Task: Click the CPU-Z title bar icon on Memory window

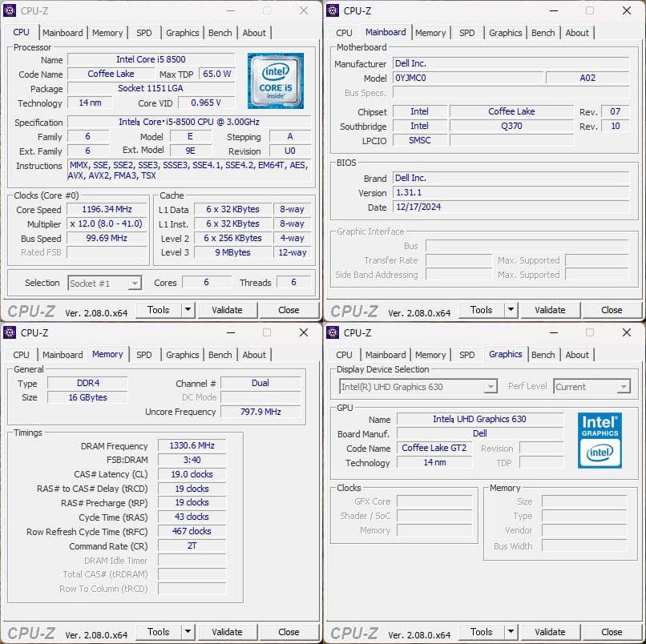Action: [11, 332]
